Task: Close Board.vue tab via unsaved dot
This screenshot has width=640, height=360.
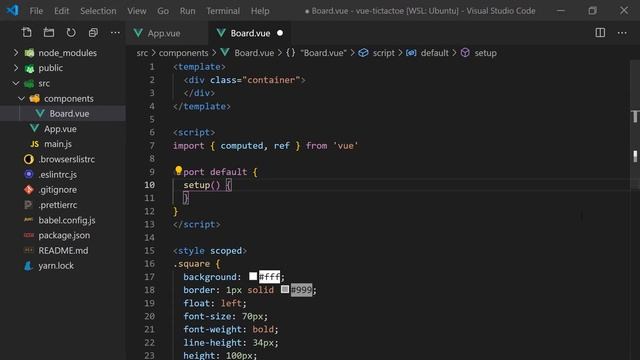Action: pyautogui.click(x=280, y=33)
